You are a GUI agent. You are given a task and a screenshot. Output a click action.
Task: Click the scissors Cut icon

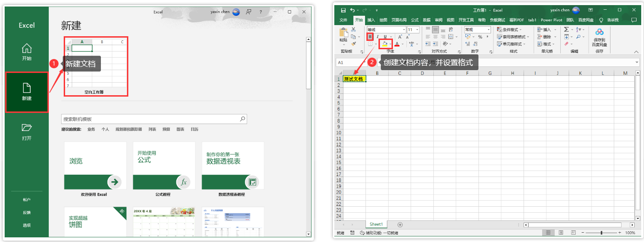(x=353, y=29)
